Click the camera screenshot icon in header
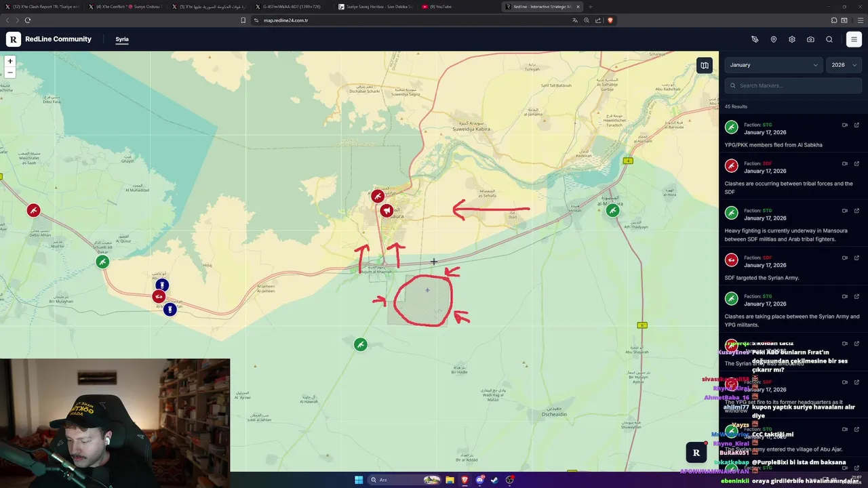Image resolution: width=868 pixels, height=488 pixels. [x=810, y=39]
